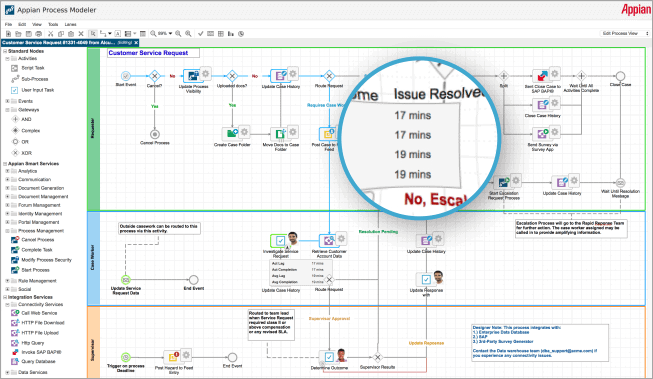This screenshot has width=653, height=379.
Task: Open the zoom percentage dropdown
Action: [x=170, y=34]
